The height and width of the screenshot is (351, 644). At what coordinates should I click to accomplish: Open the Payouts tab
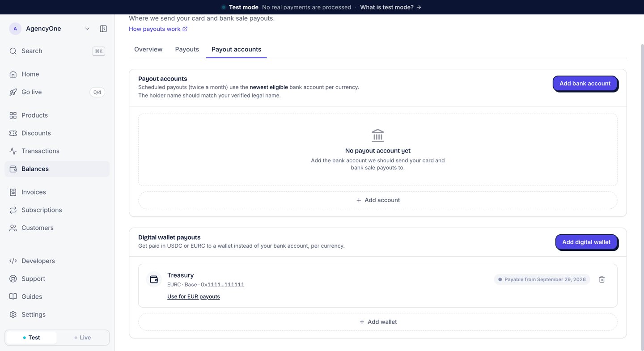(187, 49)
